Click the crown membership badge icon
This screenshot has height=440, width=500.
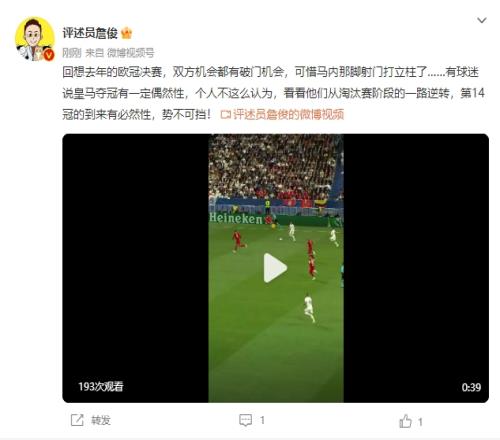[x=127, y=33]
